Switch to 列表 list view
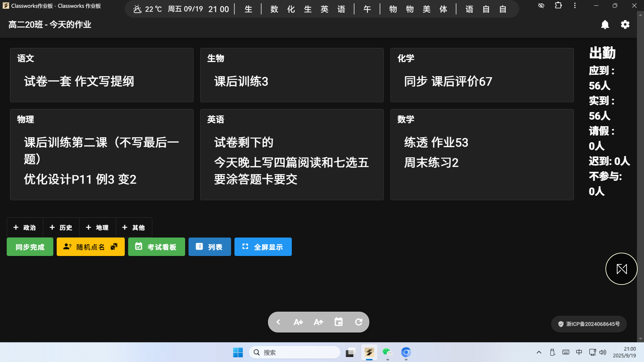 (209, 247)
